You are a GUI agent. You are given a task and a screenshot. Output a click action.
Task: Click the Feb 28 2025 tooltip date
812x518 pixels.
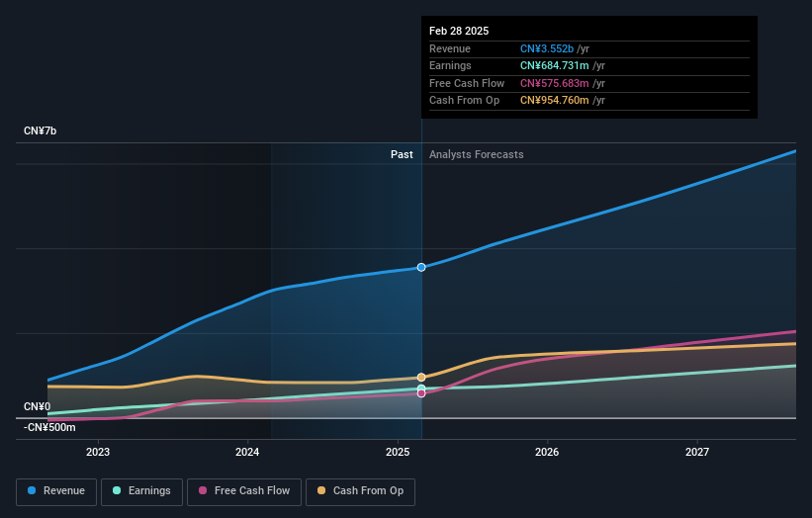coord(459,31)
